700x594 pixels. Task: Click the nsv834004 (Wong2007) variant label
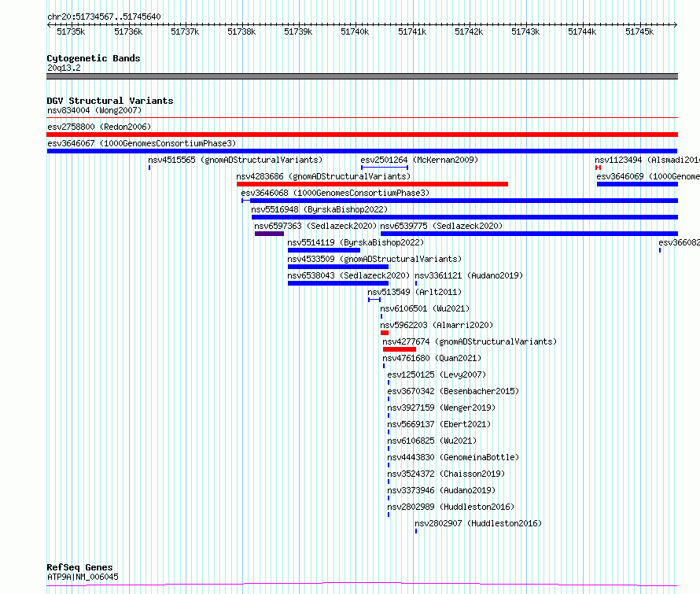coord(94,110)
